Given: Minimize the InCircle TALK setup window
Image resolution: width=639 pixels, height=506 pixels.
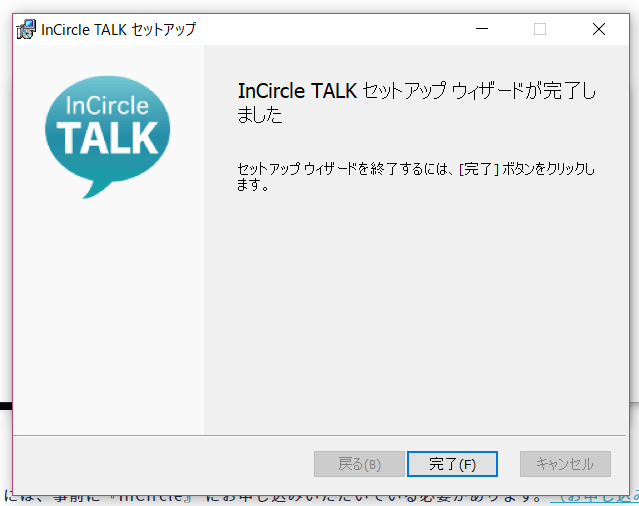Looking at the screenshot, I should pos(482,29).
